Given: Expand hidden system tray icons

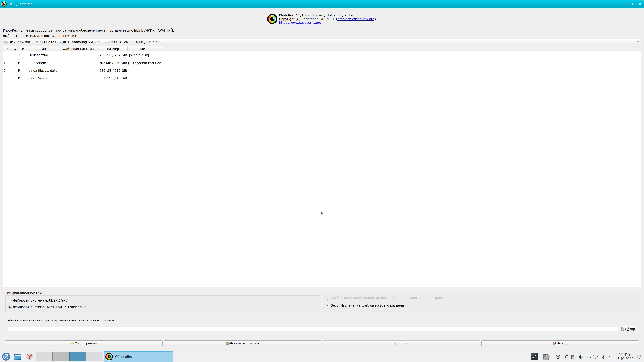Looking at the screenshot, I should pyautogui.click(x=610, y=357).
